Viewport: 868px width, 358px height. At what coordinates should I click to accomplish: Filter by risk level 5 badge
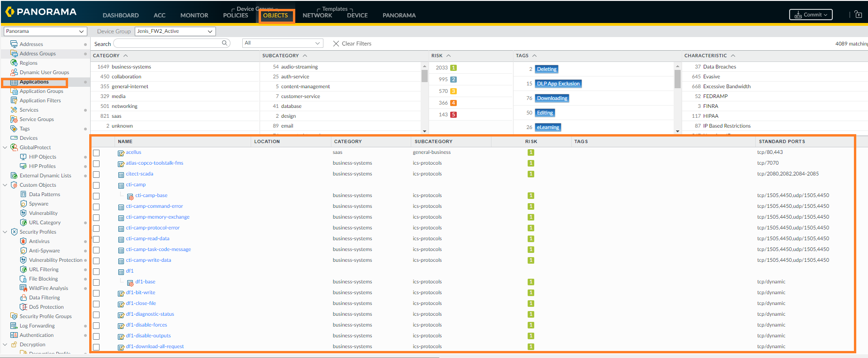click(453, 114)
